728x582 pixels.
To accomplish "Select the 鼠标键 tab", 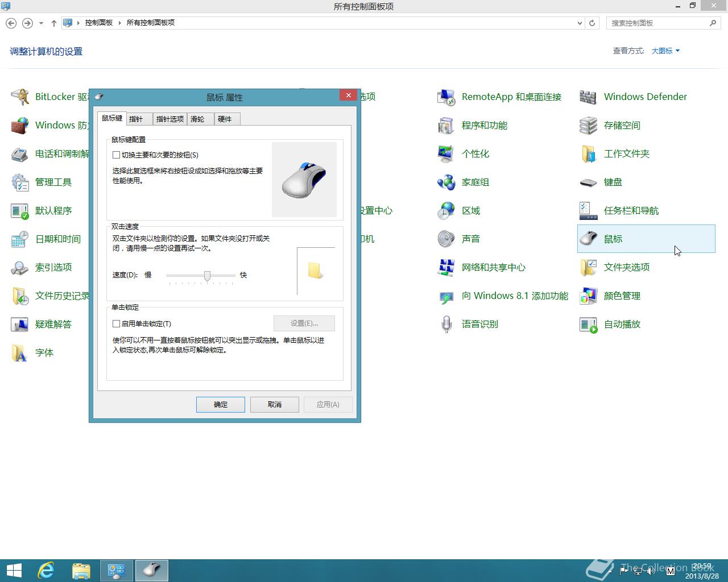I will point(112,118).
